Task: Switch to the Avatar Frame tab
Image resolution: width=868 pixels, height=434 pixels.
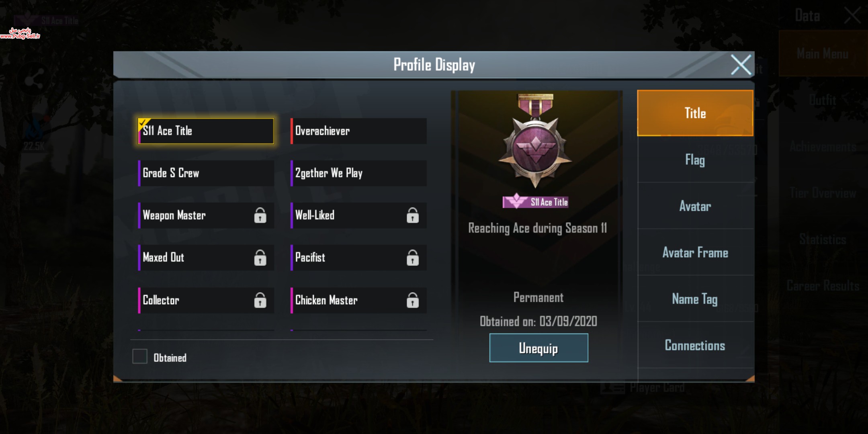Action: (695, 252)
